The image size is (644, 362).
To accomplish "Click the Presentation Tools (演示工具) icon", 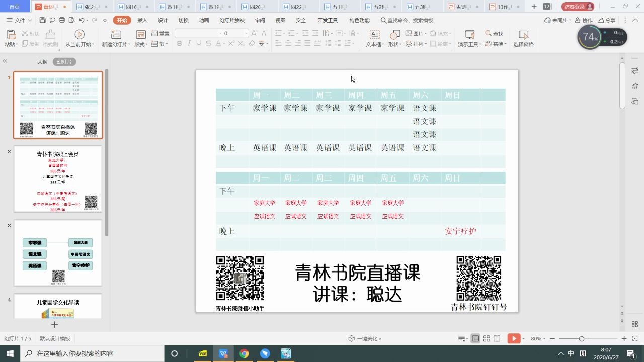I will point(470,34).
